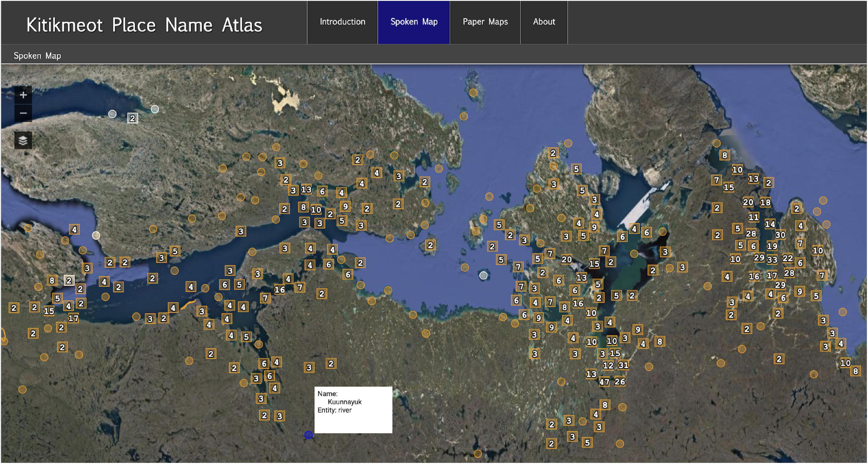Click the cluster marker labeled 47
This screenshot has width=868, height=464.
point(604,382)
